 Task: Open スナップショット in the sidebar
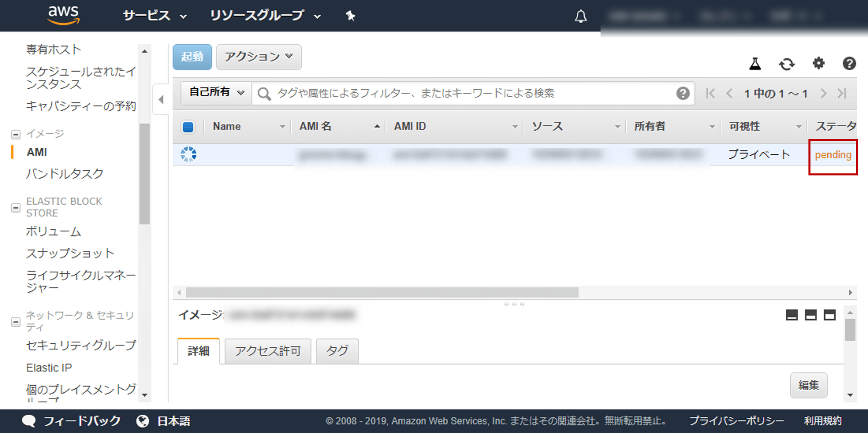point(70,254)
